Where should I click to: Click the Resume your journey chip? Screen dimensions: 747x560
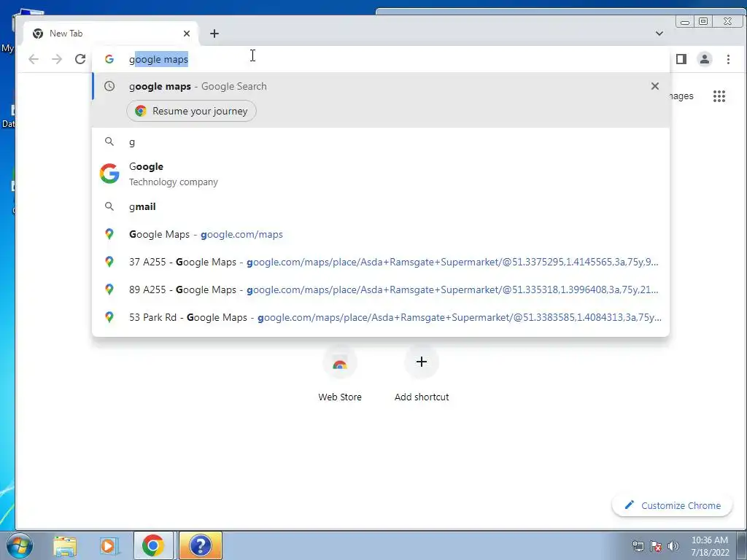coord(191,111)
